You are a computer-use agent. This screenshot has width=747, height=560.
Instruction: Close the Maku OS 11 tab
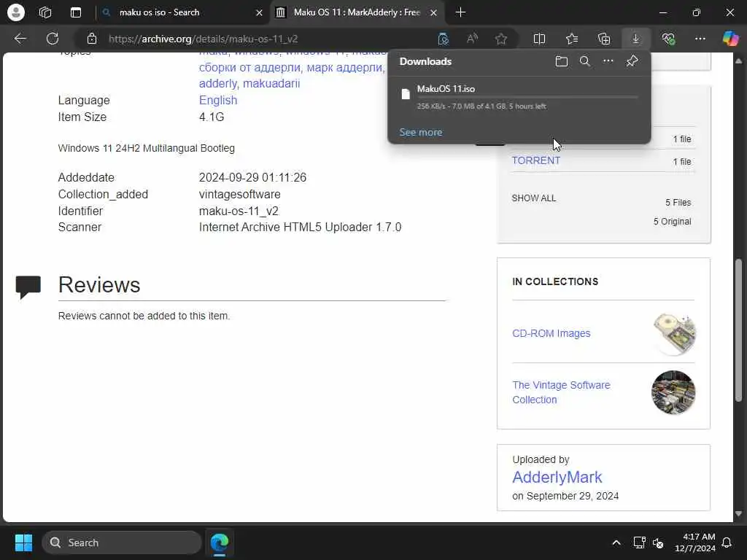[x=433, y=13]
